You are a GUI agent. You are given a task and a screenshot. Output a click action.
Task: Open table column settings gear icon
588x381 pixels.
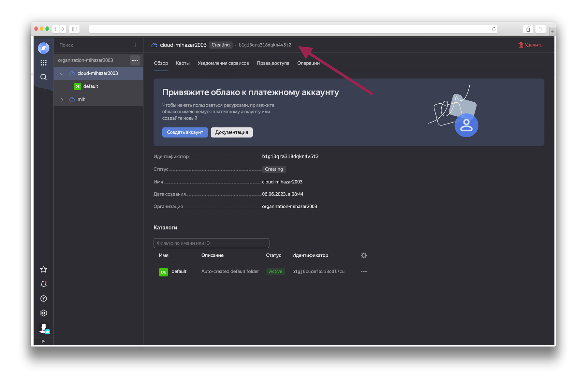[364, 256]
